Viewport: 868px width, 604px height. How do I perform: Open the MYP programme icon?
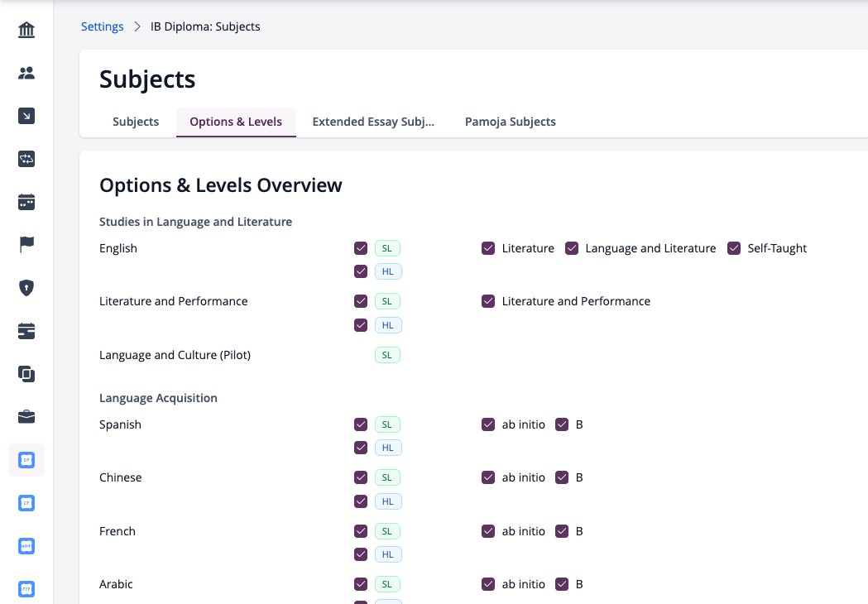point(26,546)
